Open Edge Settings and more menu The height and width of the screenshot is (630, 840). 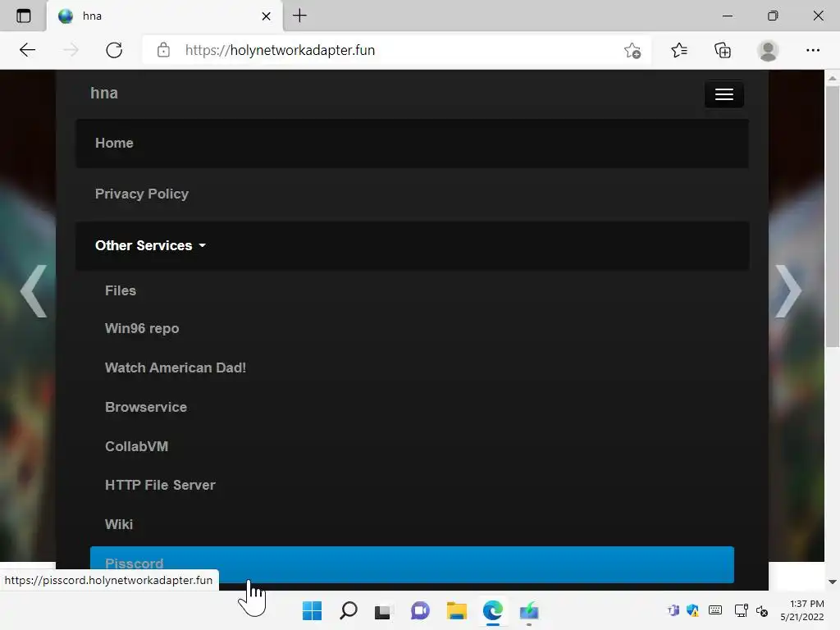pyautogui.click(x=813, y=50)
